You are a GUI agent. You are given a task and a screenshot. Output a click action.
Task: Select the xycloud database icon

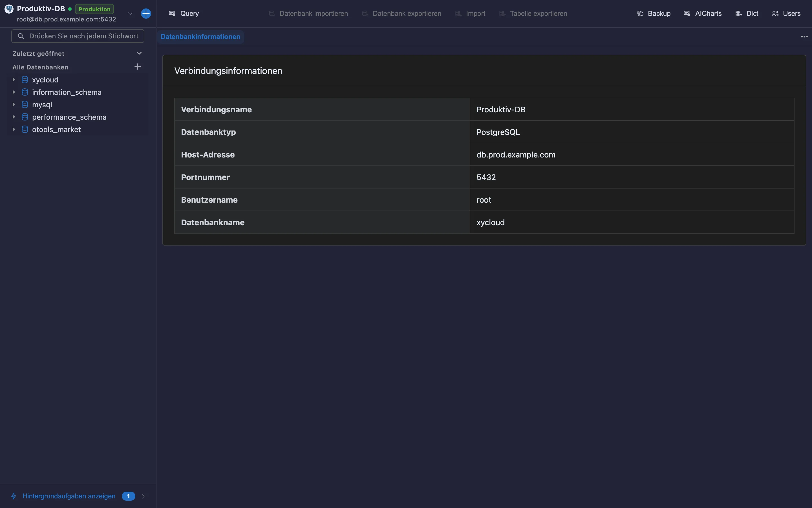coord(25,80)
